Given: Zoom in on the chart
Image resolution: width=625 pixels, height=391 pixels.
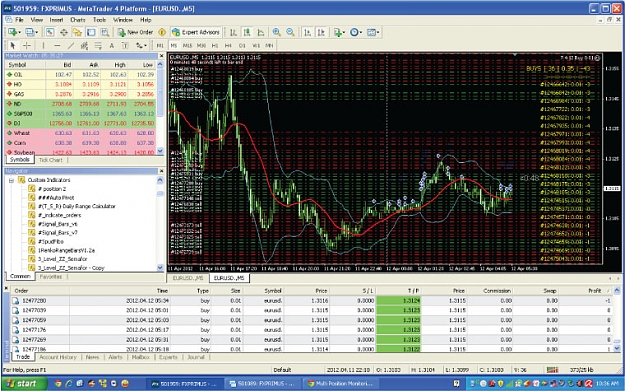Looking at the screenshot, I should (x=276, y=32).
